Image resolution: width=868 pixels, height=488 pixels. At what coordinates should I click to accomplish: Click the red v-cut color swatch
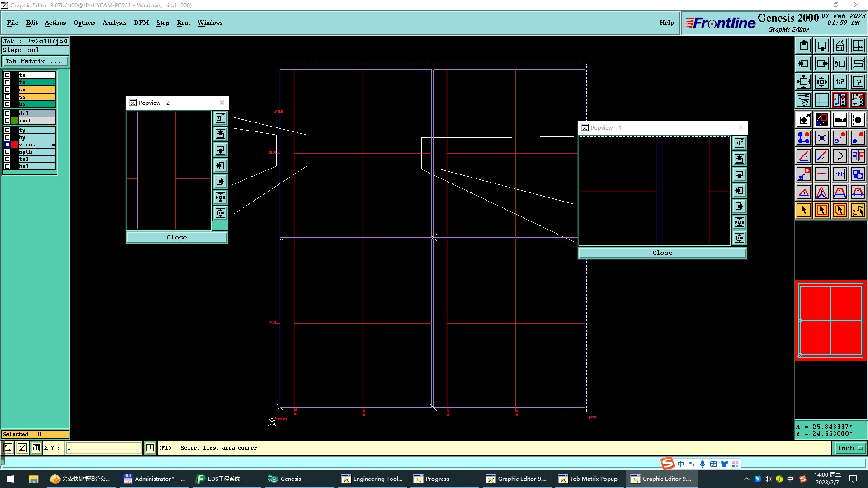click(x=14, y=145)
